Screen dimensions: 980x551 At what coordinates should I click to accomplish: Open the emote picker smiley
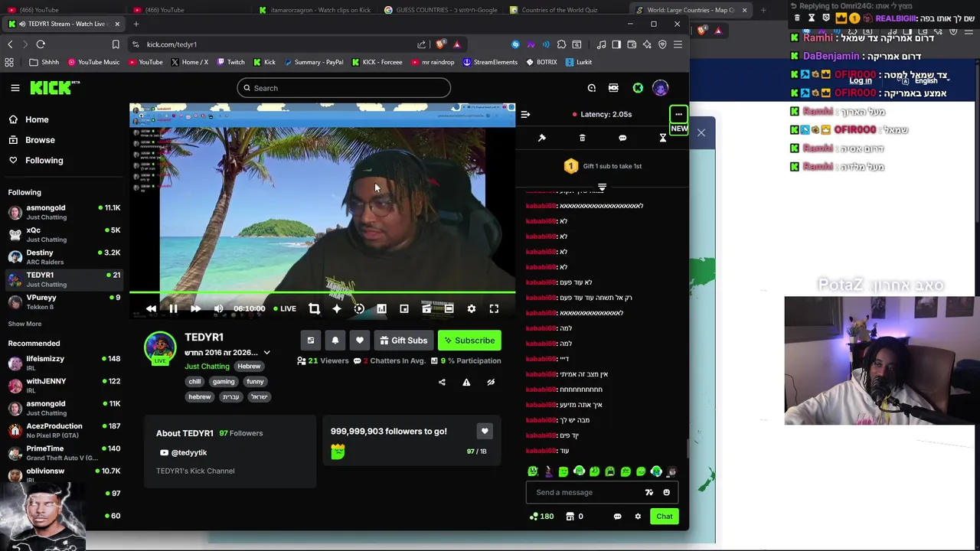click(666, 492)
